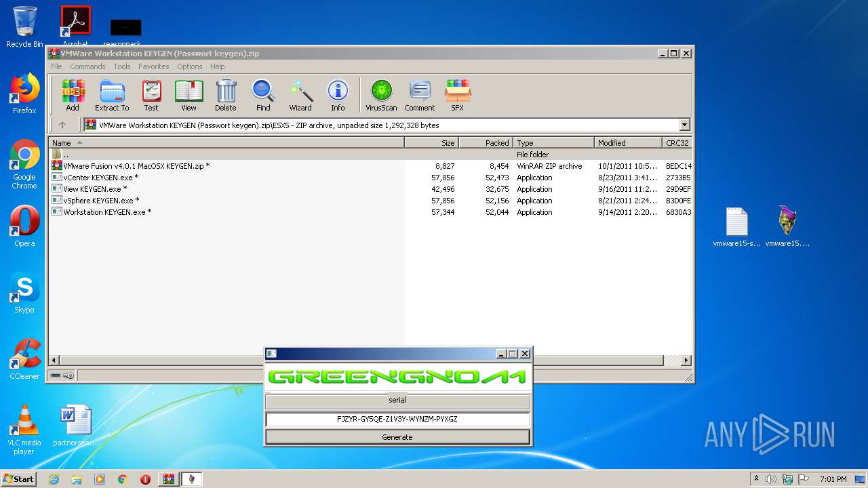This screenshot has height=488, width=868.
Task: Click the Opera icon in taskbar
Action: [145, 479]
